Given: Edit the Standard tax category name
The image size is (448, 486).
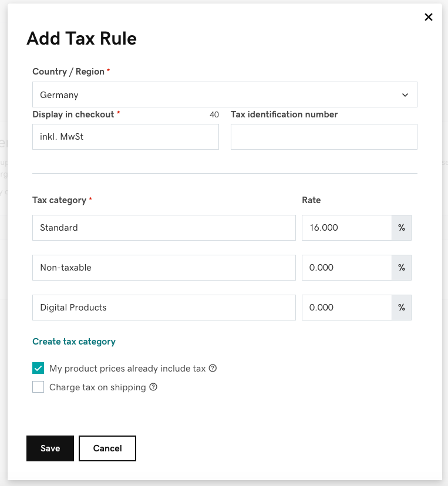Looking at the screenshot, I should (x=164, y=228).
